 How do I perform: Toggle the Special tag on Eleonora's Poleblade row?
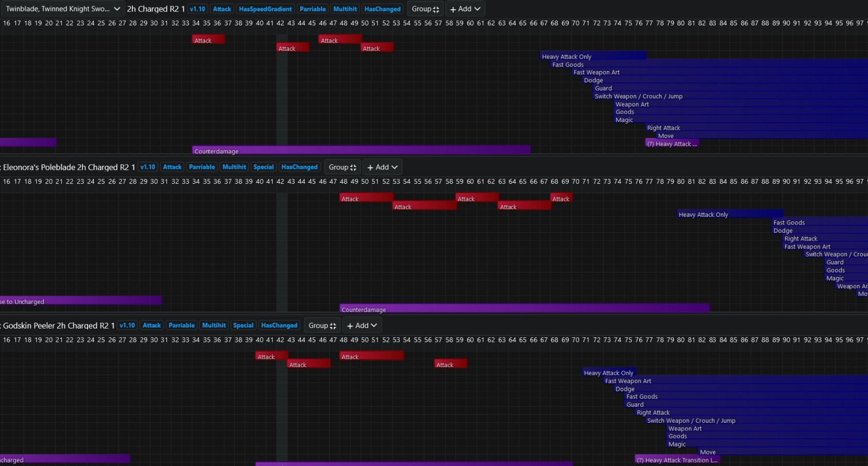point(263,167)
